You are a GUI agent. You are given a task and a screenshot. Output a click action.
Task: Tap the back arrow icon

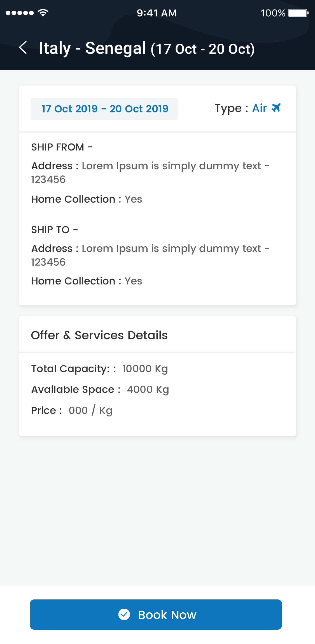click(23, 48)
